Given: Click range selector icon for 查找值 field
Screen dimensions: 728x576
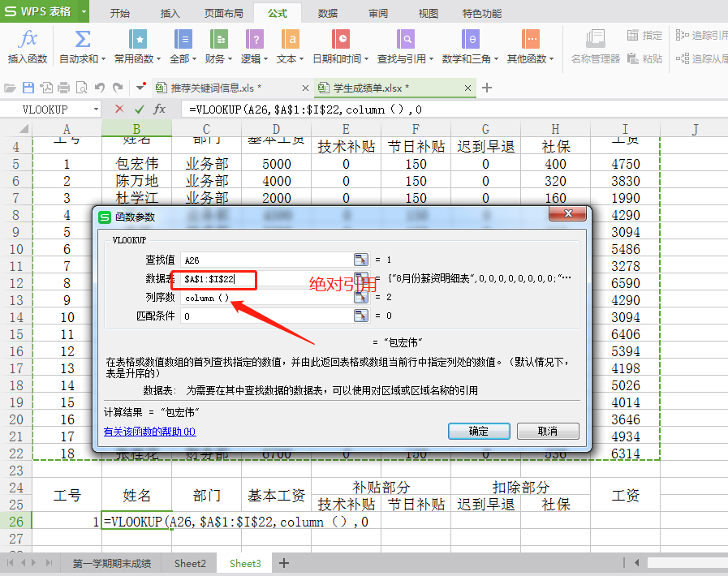Looking at the screenshot, I should 360,260.
